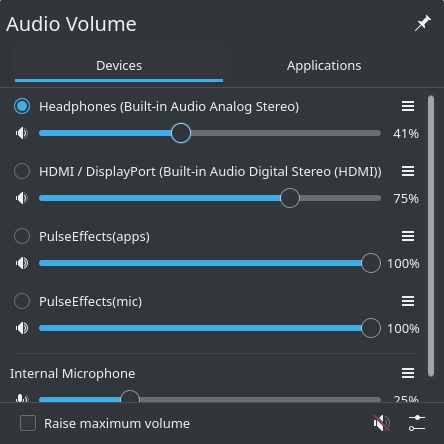Image resolution: width=444 pixels, height=444 pixels.
Task: Select HDMI / DisplayPort radio button
Action: click(x=22, y=171)
